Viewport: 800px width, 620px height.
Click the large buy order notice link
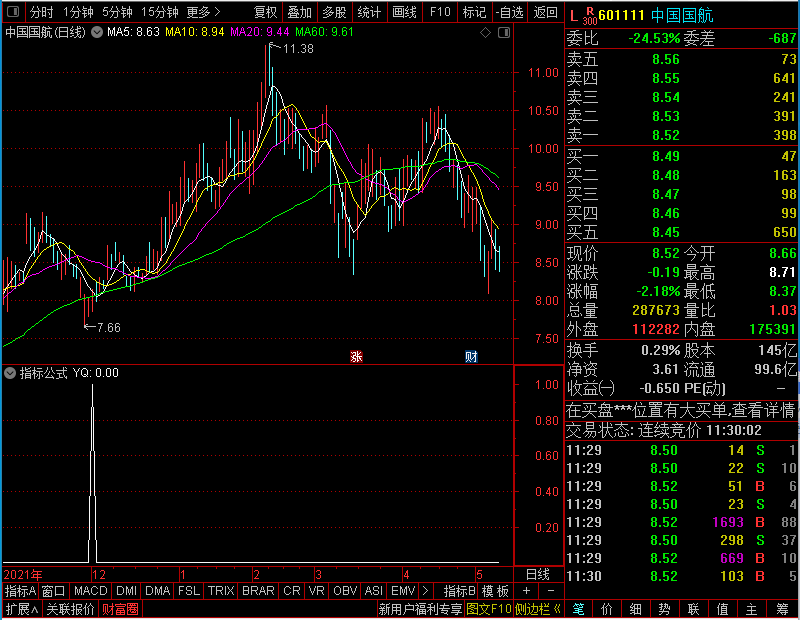click(x=681, y=410)
